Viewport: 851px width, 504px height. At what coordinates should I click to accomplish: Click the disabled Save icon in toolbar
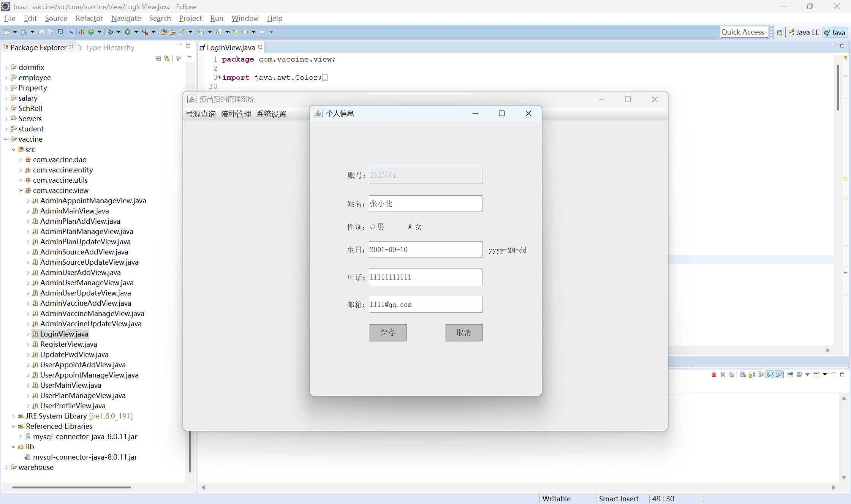[x=41, y=32]
